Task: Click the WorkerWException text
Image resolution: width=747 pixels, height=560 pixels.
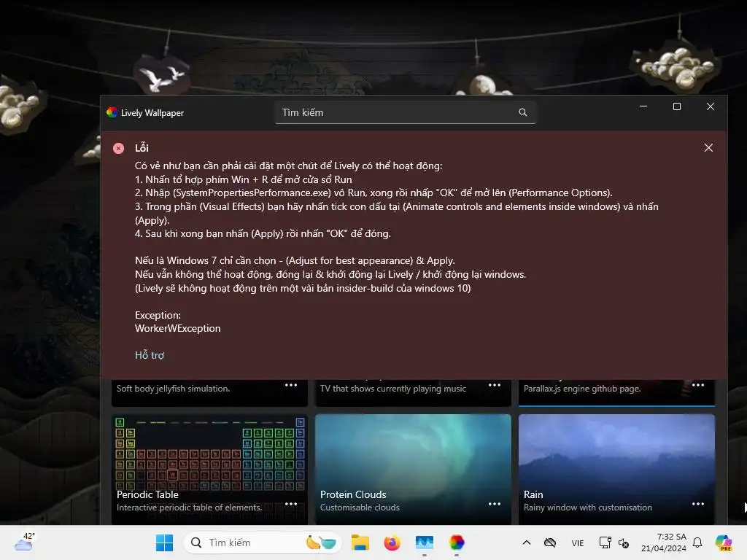Action: [x=178, y=329]
